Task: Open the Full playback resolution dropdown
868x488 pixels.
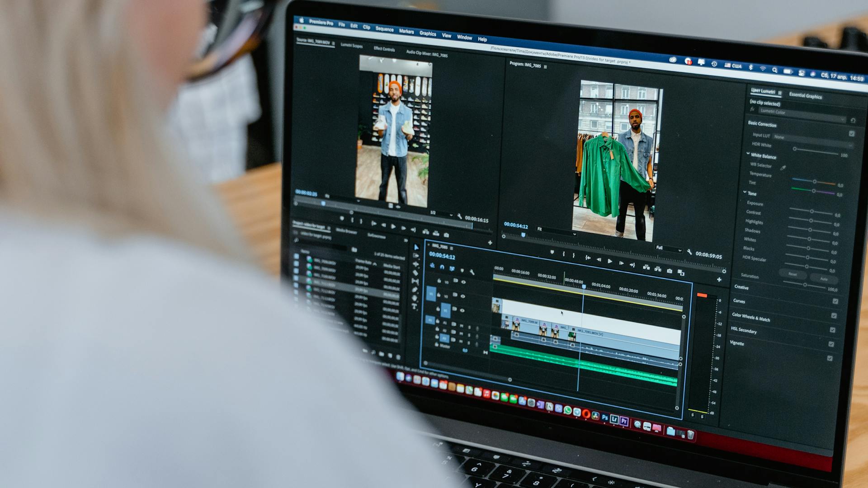Action: pyautogui.click(x=669, y=249)
